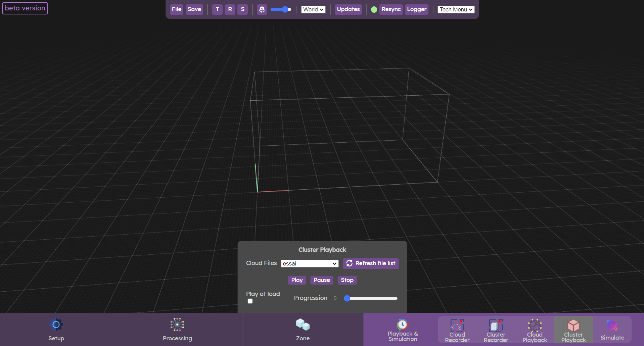Switch to the Setup tab
Viewport: 644px width, 346px height.
click(56, 330)
